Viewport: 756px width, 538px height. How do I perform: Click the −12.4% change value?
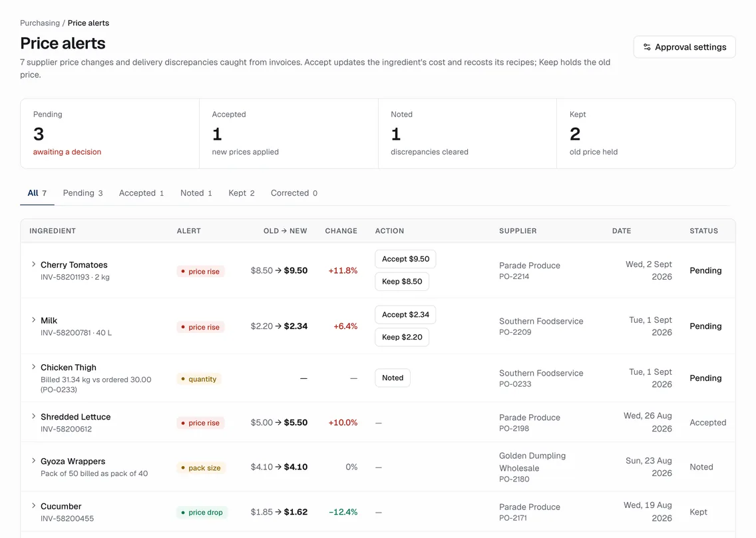pos(343,512)
